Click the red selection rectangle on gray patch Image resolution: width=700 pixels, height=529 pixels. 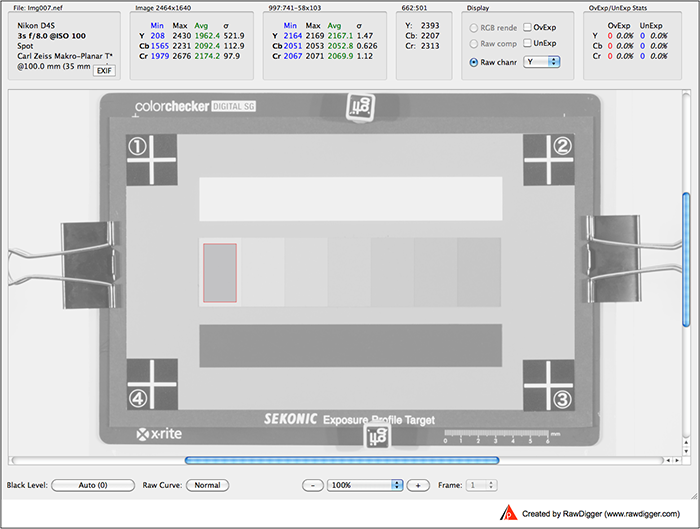220,273
